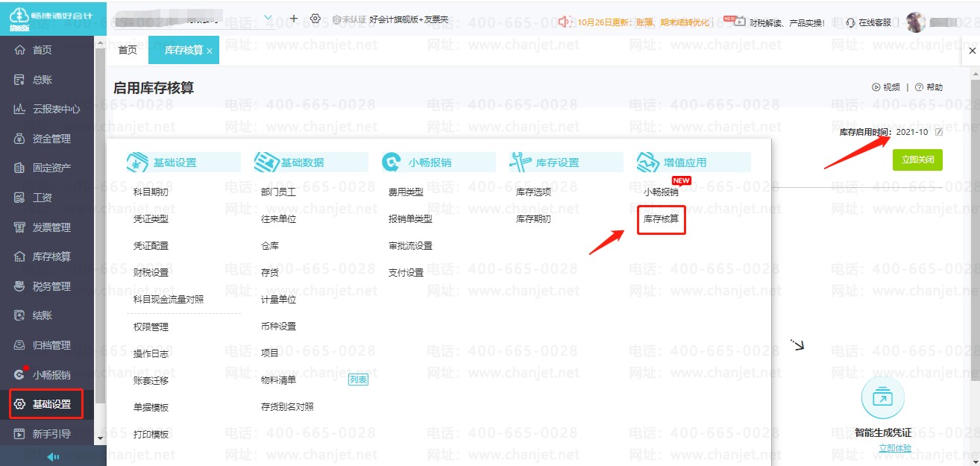Expand the account set dropdown chevron
This screenshot has width=980, height=466.
(268, 18)
